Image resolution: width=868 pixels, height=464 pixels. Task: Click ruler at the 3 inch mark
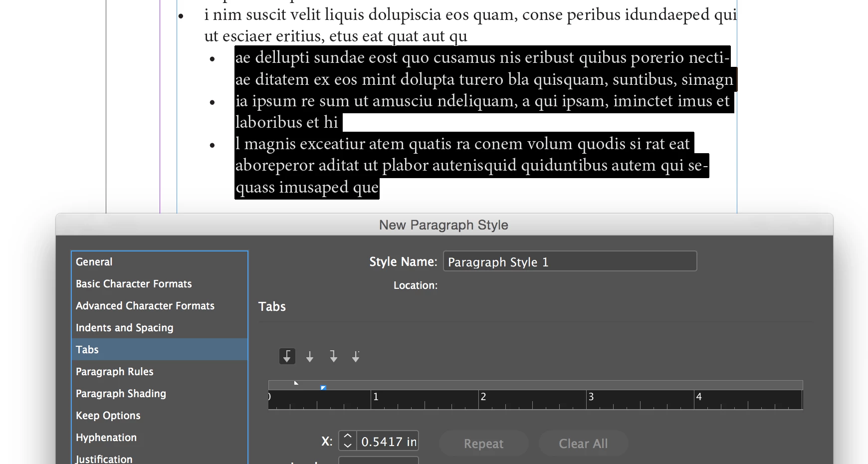click(x=587, y=400)
